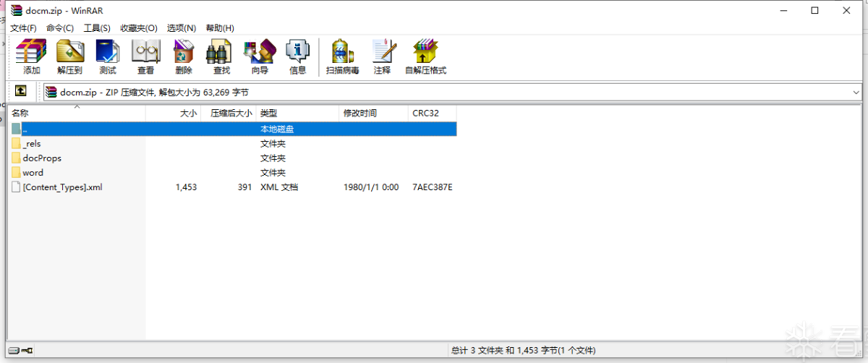
Task: Select the word folder name
Action: point(33,172)
